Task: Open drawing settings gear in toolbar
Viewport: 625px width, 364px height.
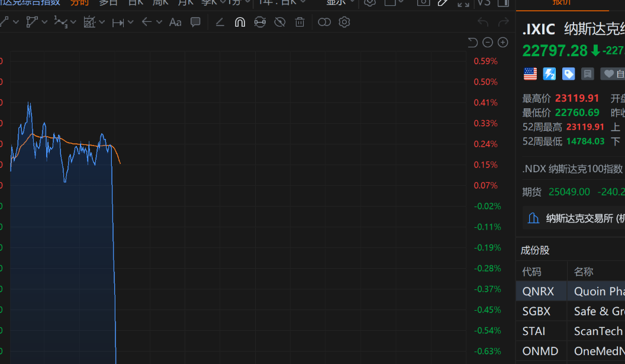Action: click(344, 22)
